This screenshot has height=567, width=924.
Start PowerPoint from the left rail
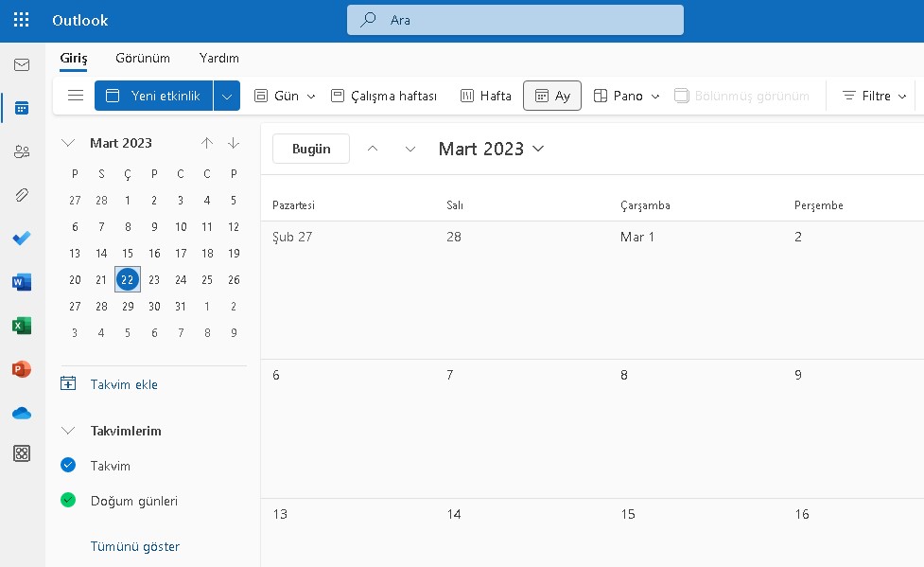point(21,369)
